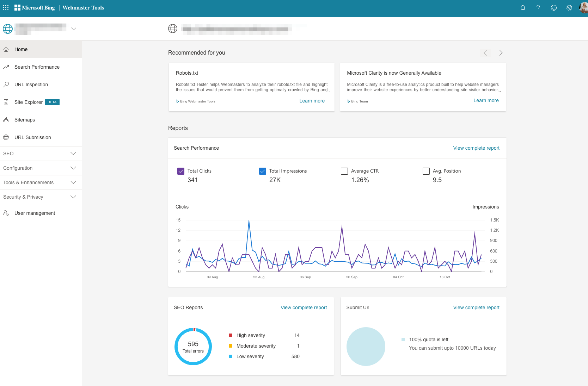View complete SEO Reports report
The image size is (588, 386).
(304, 307)
